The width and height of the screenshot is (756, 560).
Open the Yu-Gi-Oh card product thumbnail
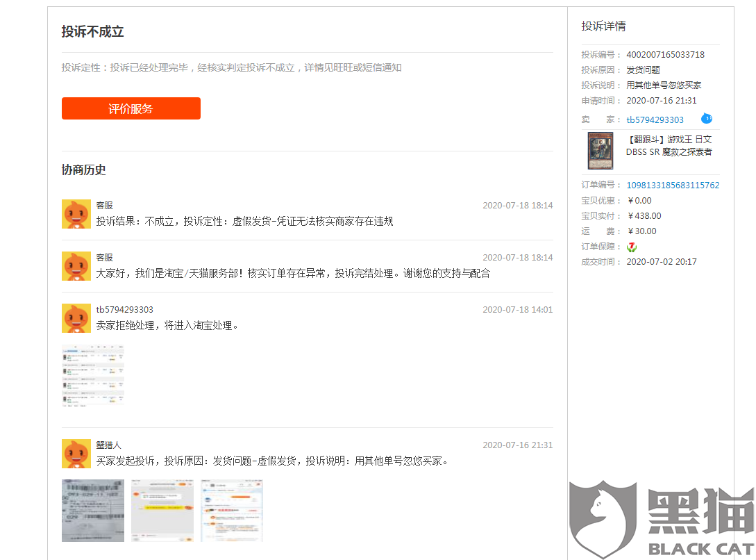click(600, 151)
